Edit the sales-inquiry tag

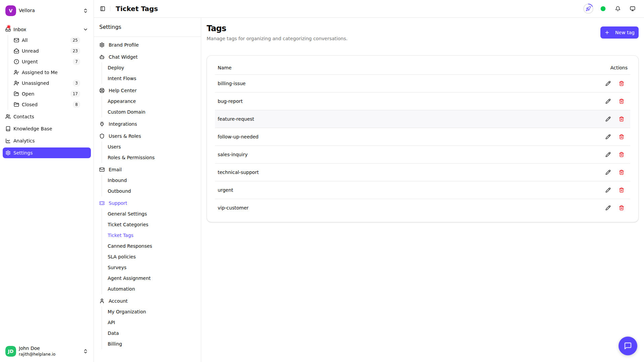[608, 155]
